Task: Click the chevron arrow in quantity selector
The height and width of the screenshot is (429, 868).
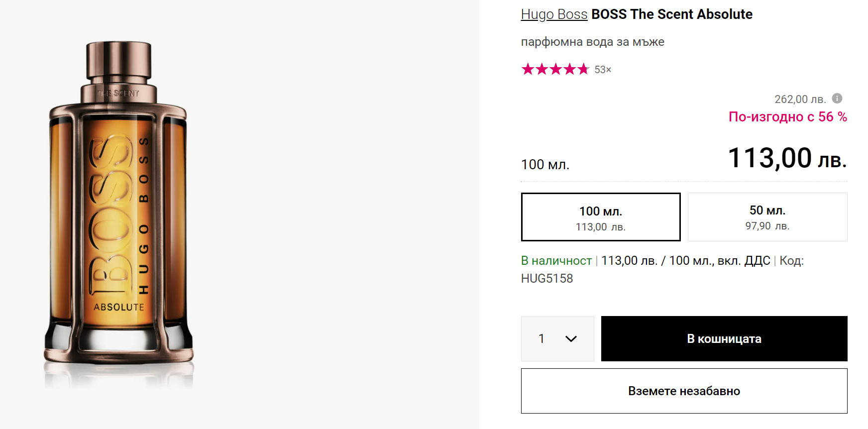Action: pos(571,339)
